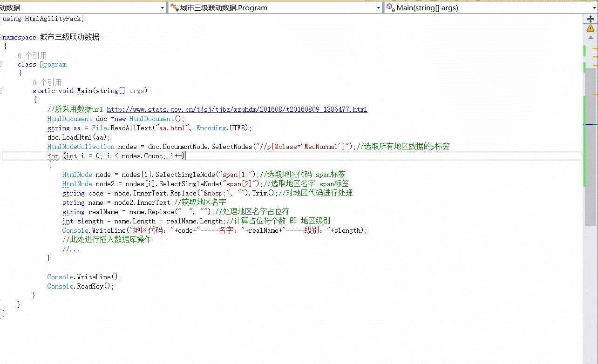Click the '//...' comment line
Viewport: 598px width, 364px height.
click(x=71, y=249)
